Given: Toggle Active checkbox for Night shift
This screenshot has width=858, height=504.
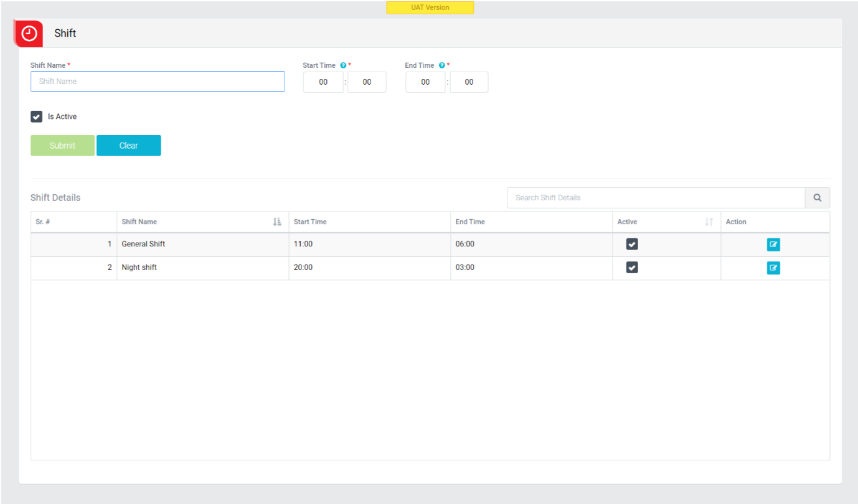Looking at the screenshot, I should 632,268.
